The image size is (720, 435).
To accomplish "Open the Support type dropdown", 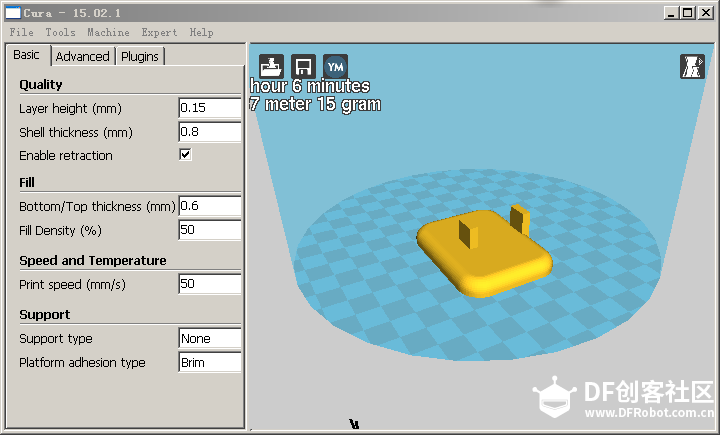I will tap(210, 339).
